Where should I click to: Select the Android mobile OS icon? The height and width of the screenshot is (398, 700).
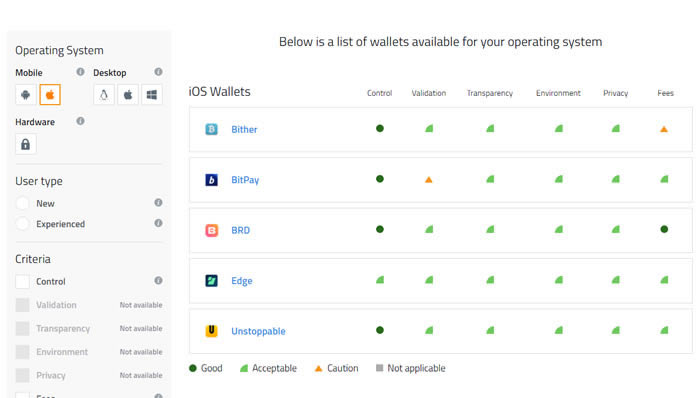click(x=25, y=95)
